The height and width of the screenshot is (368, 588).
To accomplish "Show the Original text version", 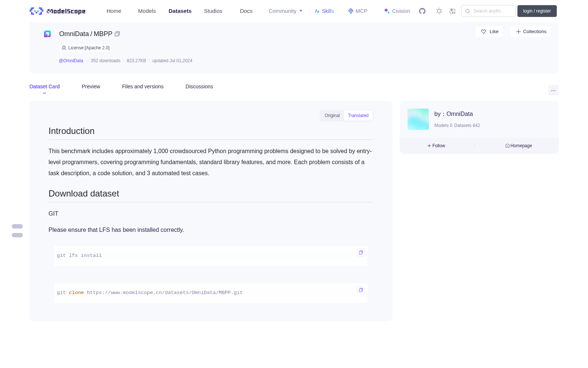I will 332,116.
